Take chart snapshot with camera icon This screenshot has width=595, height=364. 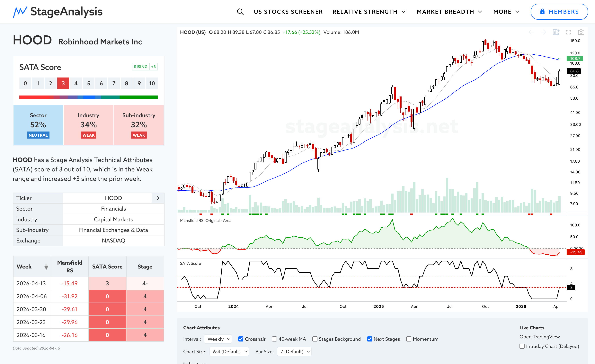coord(581,32)
